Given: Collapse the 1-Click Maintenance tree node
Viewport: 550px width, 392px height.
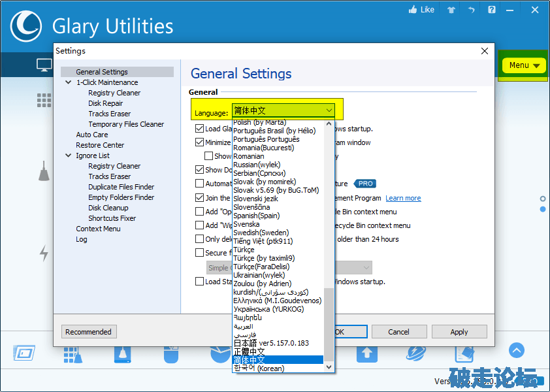Looking at the screenshot, I should pyautogui.click(x=69, y=82).
